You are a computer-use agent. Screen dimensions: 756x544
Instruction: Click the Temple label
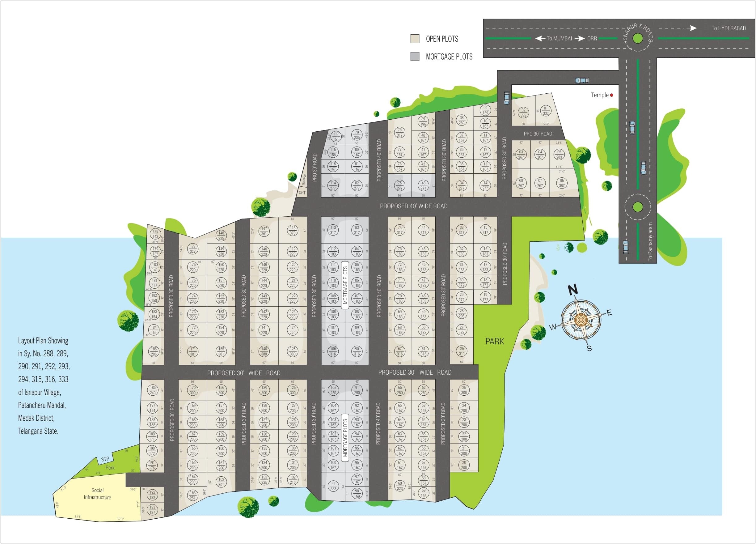600,95
